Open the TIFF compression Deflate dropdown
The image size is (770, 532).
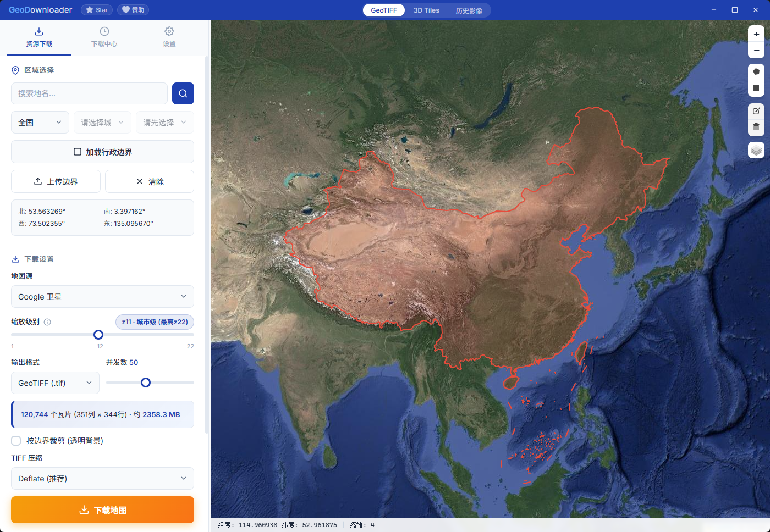pos(102,478)
